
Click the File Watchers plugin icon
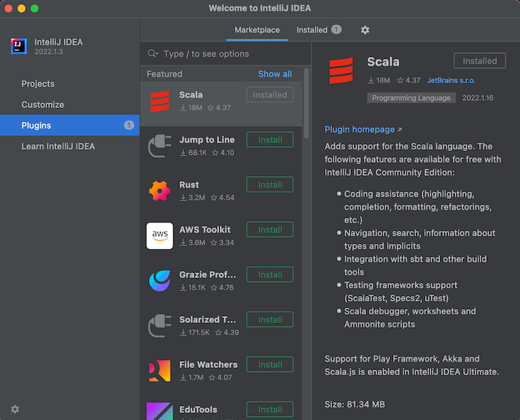[x=160, y=371]
